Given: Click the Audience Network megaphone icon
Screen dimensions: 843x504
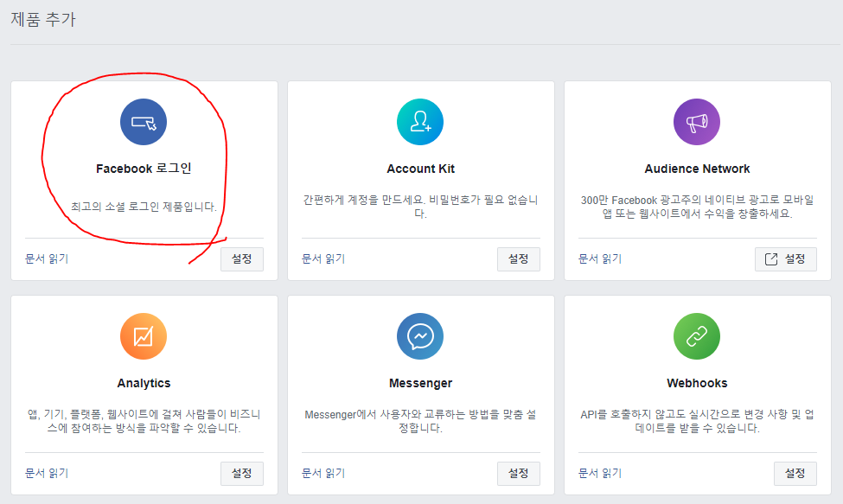Looking at the screenshot, I should 697,122.
